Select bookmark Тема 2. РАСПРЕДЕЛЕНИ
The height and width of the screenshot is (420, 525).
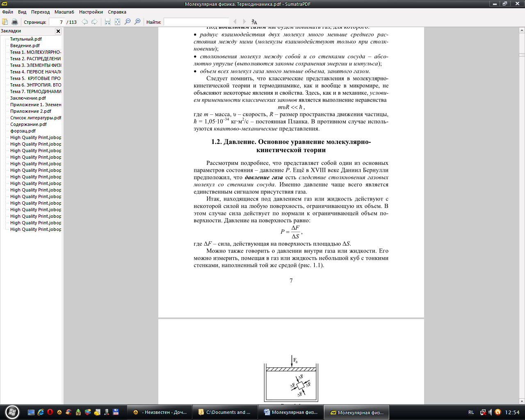coord(35,59)
